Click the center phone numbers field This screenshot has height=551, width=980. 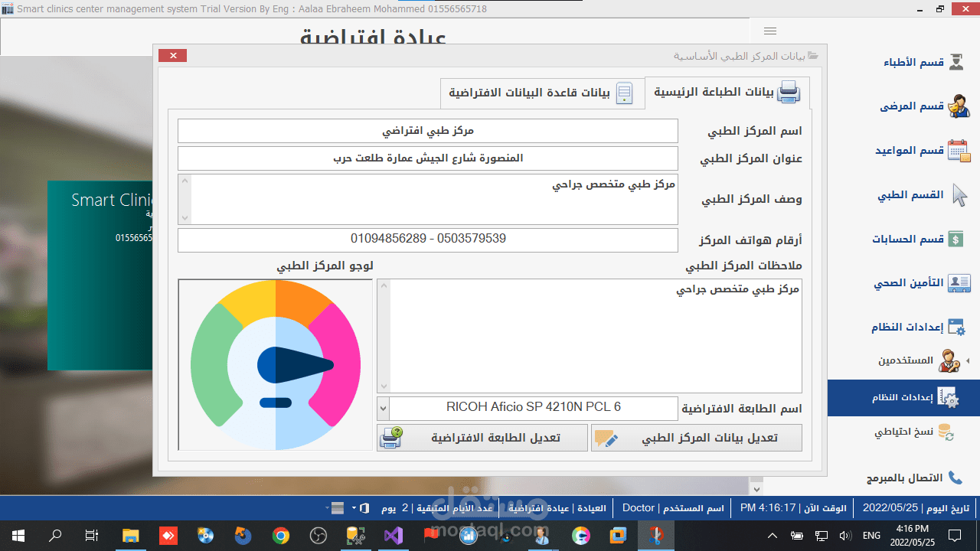tap(428, 240)
